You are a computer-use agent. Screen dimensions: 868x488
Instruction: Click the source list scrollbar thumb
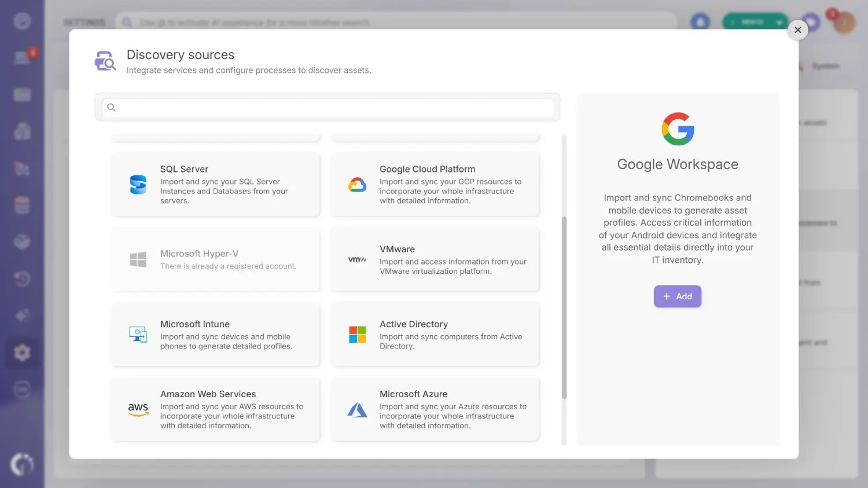click(564, 308)
